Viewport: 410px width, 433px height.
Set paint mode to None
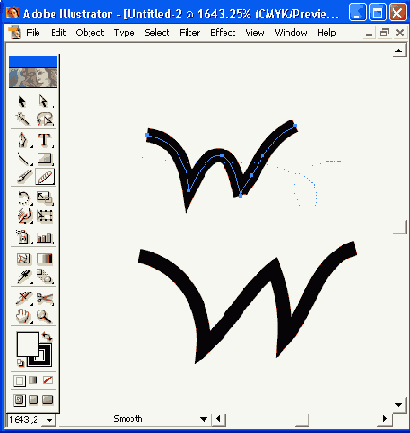pyautogui.click(x=48, y=380)
